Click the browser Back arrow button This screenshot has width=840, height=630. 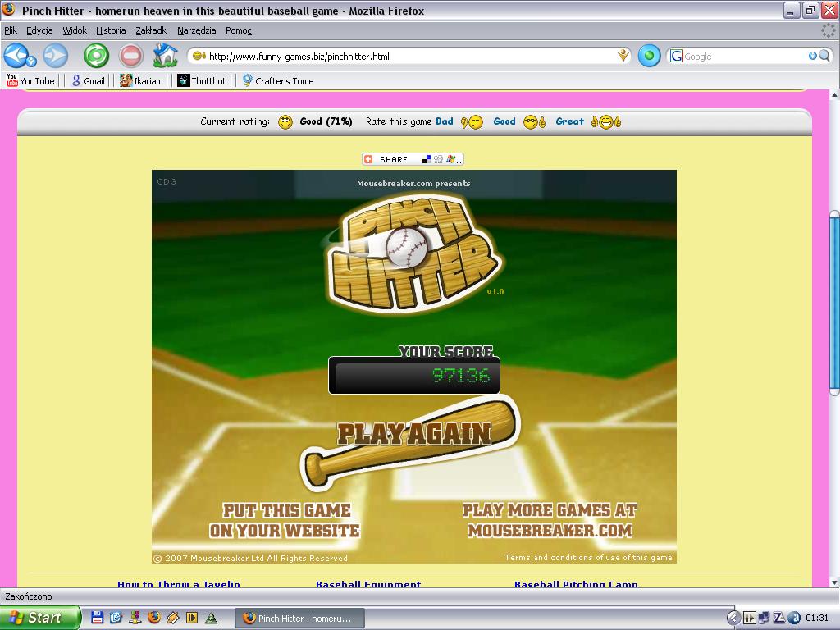click(x=16, y=55)
